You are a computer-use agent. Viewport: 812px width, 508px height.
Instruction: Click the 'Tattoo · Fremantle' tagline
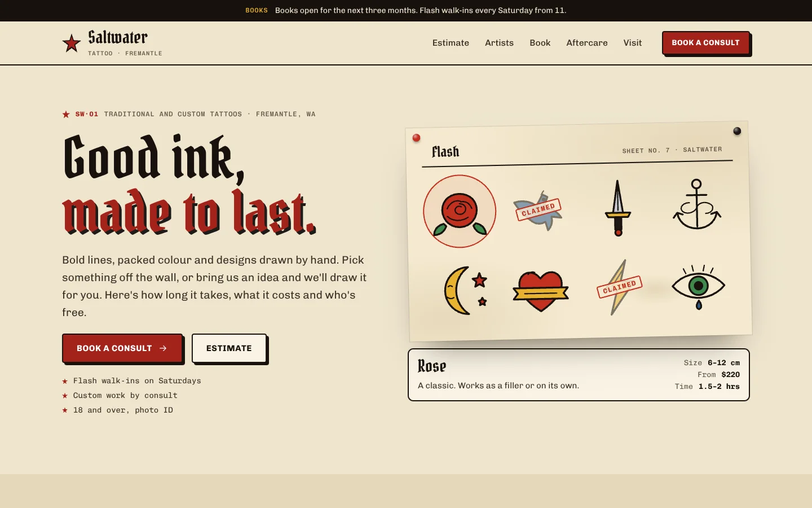click(x=125, y=54)
